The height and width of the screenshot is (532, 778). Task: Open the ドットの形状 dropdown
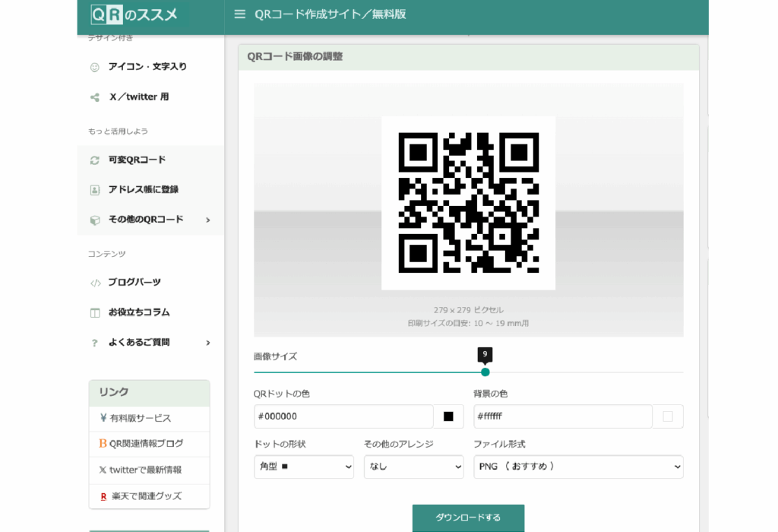304,467
